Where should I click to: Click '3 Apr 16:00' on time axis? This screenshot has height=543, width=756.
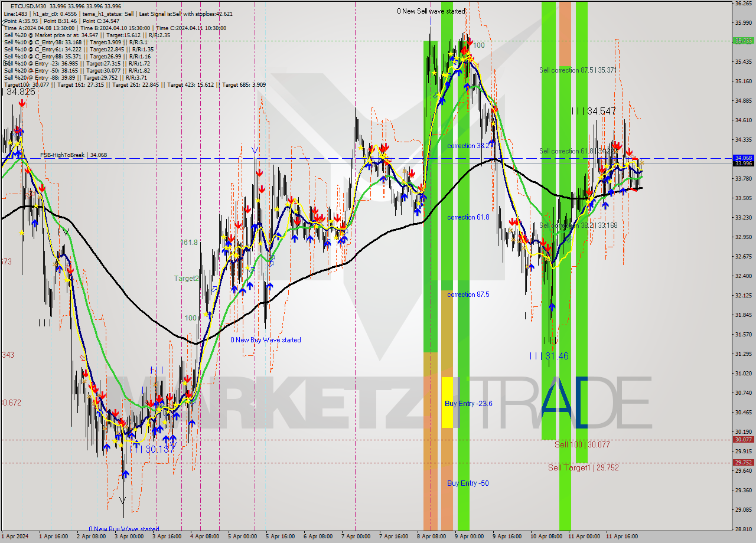(x=167, y=537)
